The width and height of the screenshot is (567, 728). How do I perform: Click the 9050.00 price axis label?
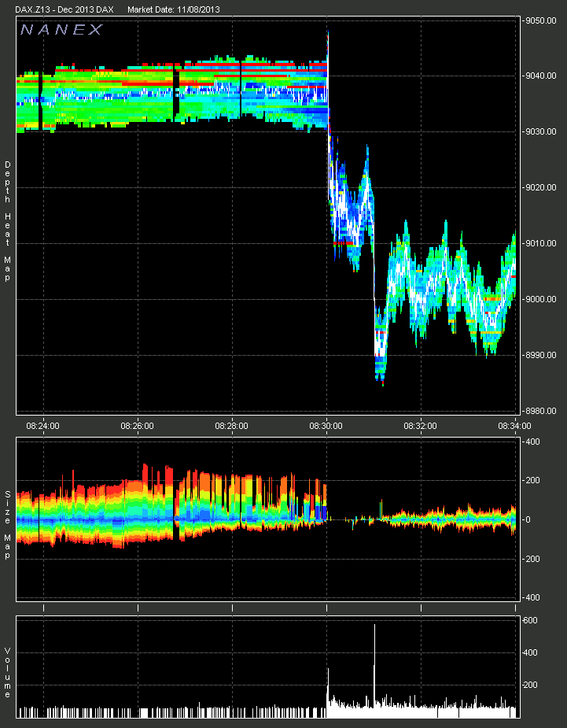click(x=539, y=20)
